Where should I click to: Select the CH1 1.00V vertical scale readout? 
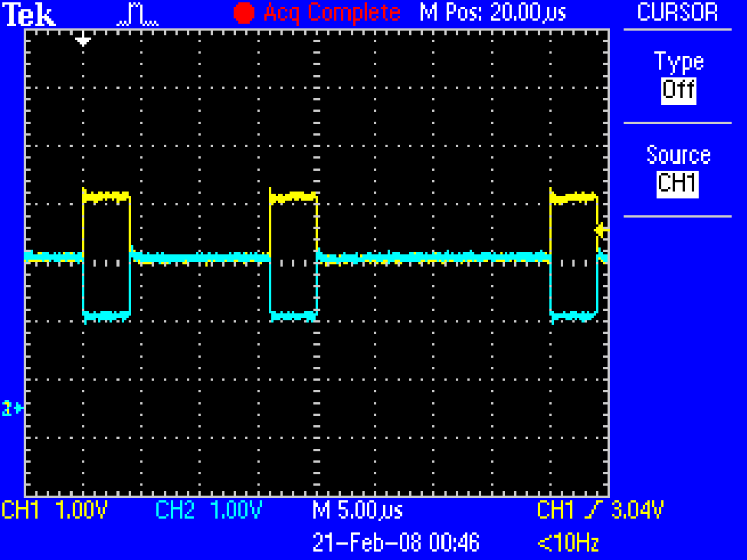57,510
